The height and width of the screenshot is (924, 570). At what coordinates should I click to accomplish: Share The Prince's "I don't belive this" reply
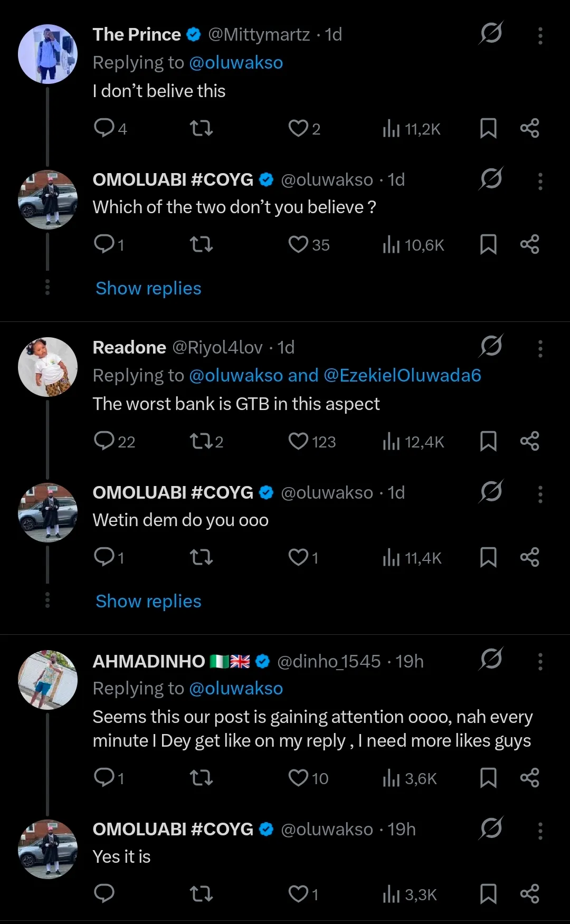click(529, 128)
